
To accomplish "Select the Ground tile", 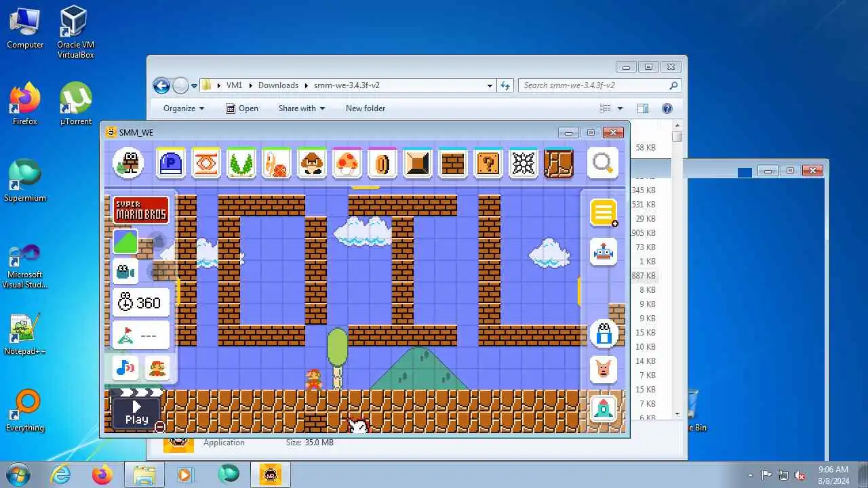I will tap(559, 163).
